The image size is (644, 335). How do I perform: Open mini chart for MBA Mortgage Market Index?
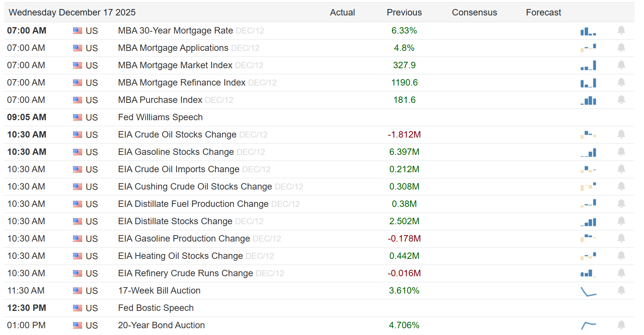coord(588,66)
